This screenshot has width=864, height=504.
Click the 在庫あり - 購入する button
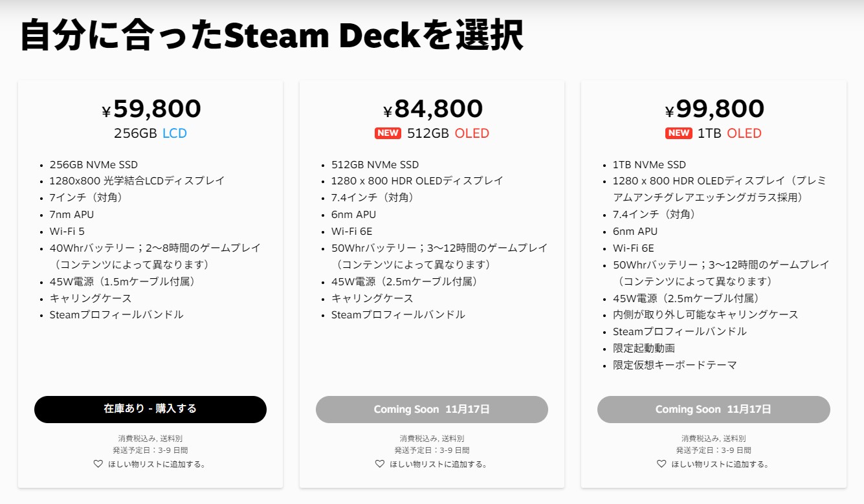150,409
